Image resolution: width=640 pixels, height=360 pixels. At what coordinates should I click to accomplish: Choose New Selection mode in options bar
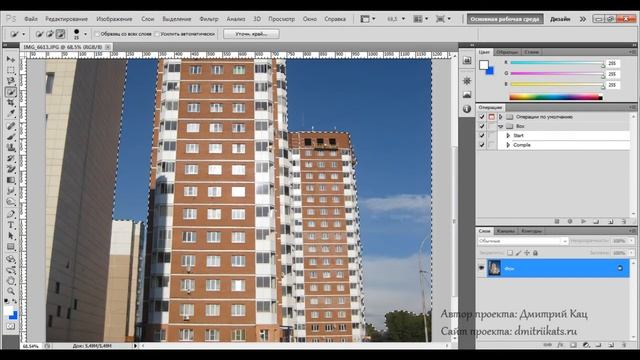point(39,34)
